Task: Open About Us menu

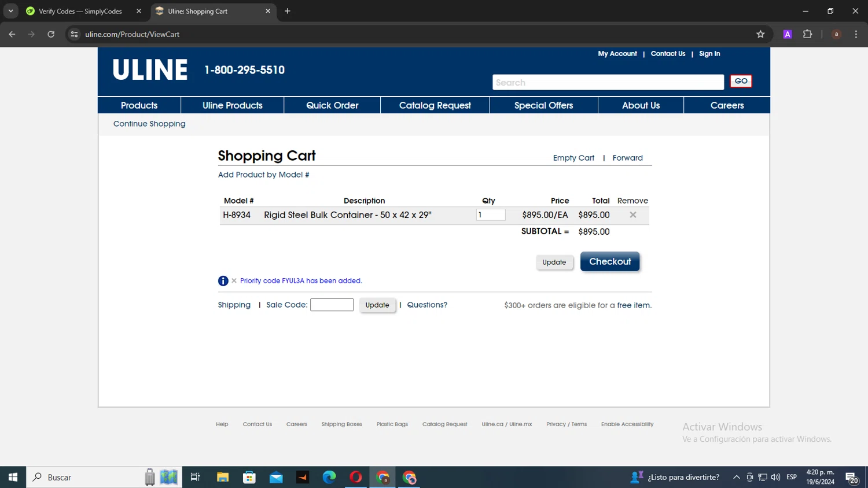Action: [x=641, y=105]
